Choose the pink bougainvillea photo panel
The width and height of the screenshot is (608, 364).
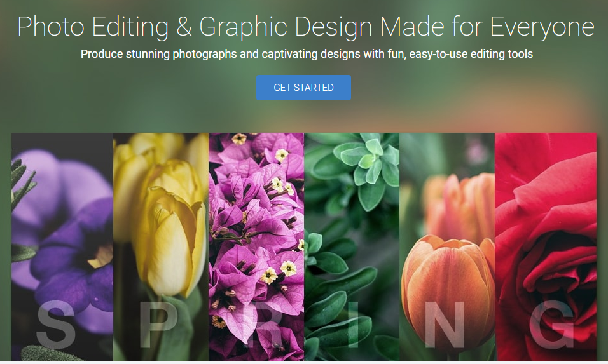coord(256,247)
